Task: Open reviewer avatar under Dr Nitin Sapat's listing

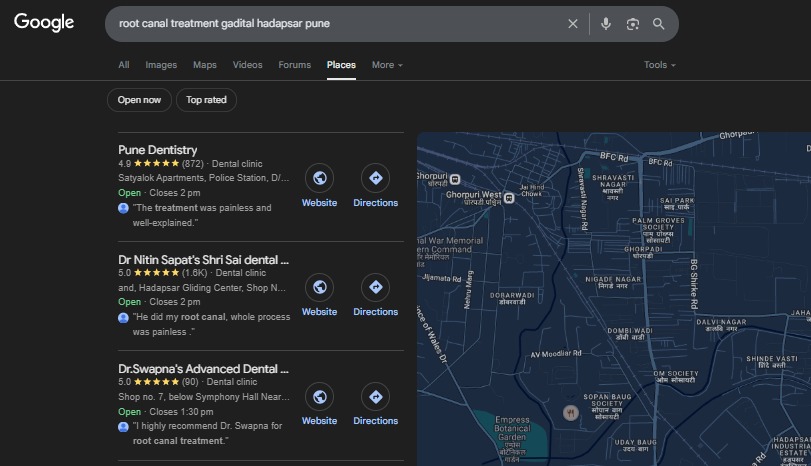Action: click(123, 318)
